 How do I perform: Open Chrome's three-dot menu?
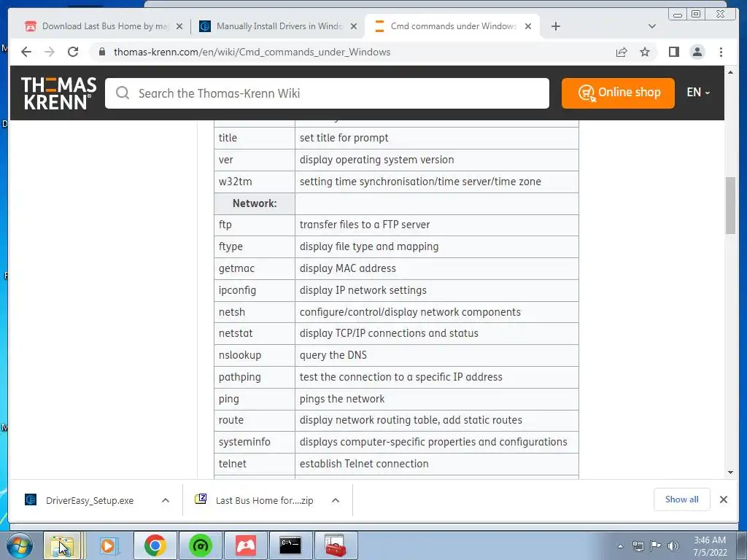[721, 52]
